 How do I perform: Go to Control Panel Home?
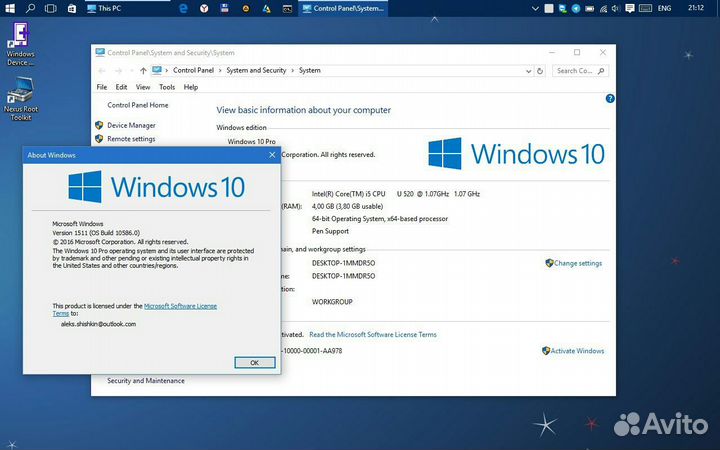[x=138, y=105]
